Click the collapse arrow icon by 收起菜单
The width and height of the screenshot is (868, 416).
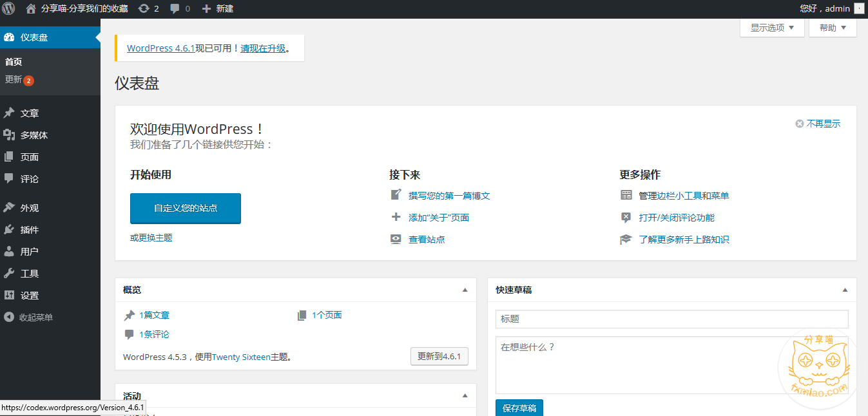pos(9,317)
